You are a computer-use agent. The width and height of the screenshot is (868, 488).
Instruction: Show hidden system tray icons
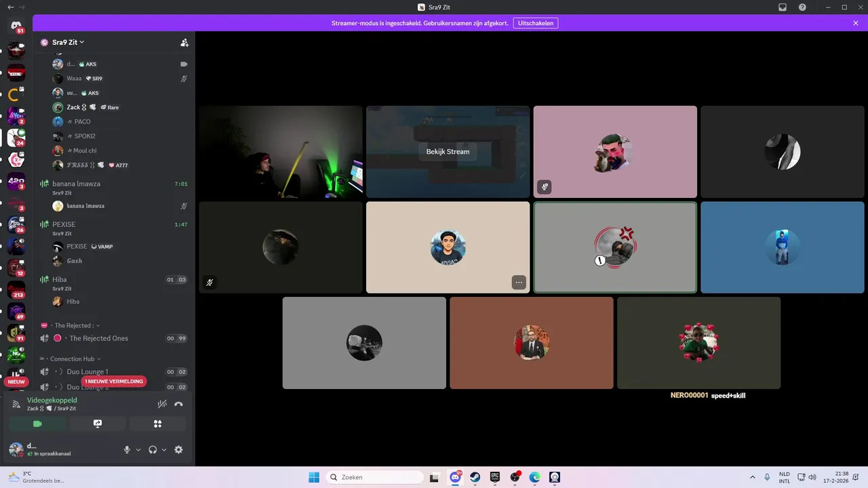pyautogui.click(x=752, y=477)
